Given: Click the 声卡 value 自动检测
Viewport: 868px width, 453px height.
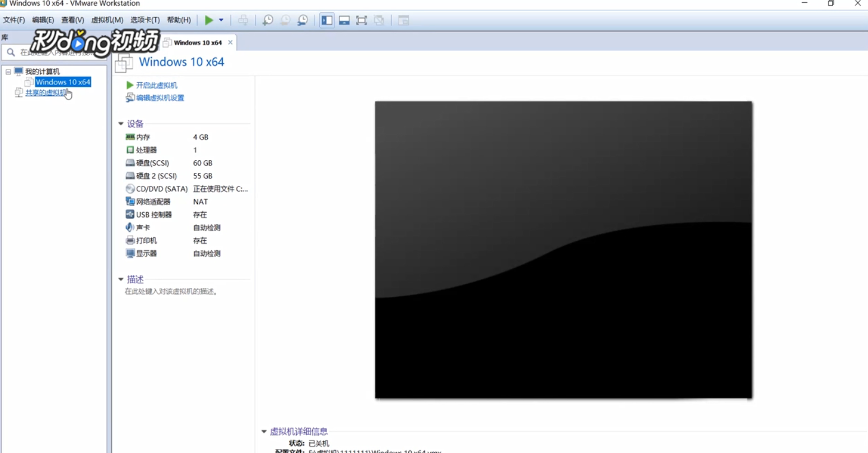Looking at the screenshot, I should (207, 227).
